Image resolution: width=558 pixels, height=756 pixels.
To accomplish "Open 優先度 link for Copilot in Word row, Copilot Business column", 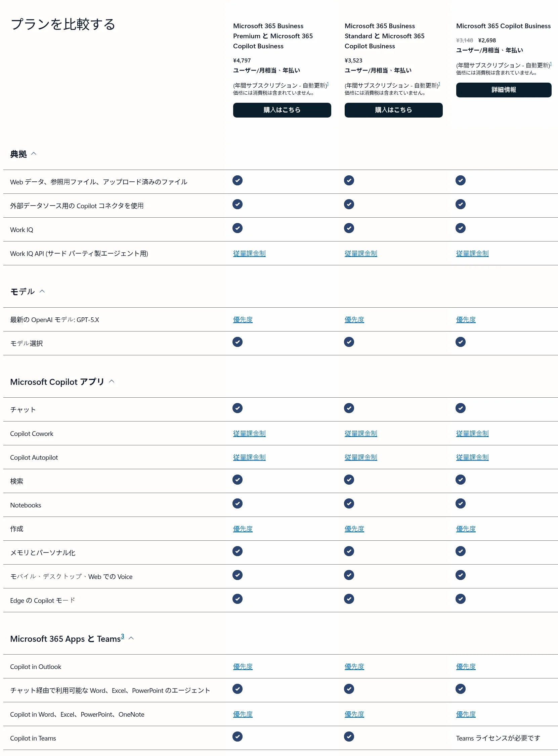I will [466, 714].
